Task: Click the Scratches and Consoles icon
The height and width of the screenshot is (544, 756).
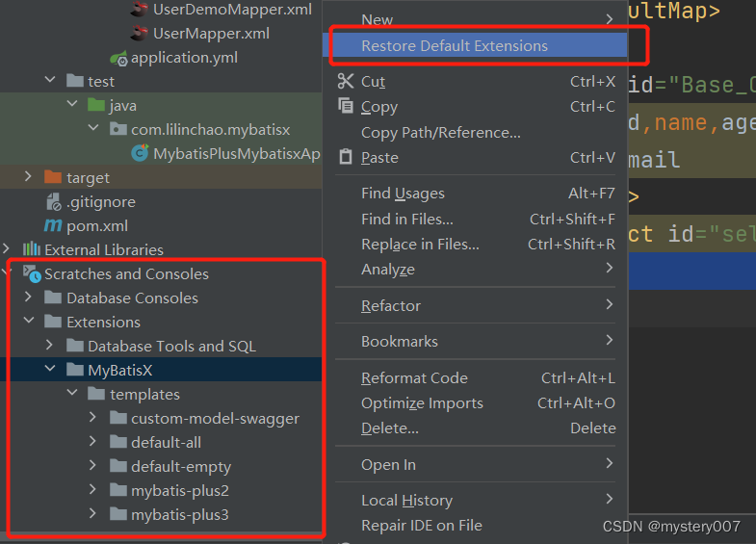Action: pos(32,273)
